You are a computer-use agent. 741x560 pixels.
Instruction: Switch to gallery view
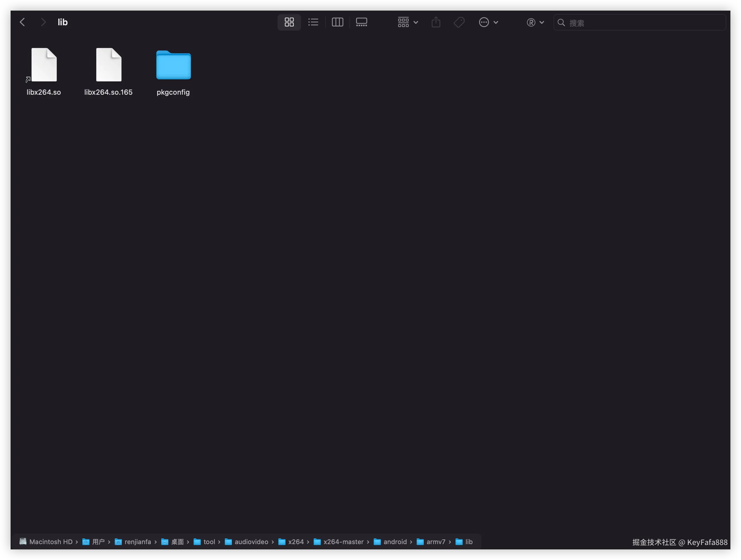361,22
